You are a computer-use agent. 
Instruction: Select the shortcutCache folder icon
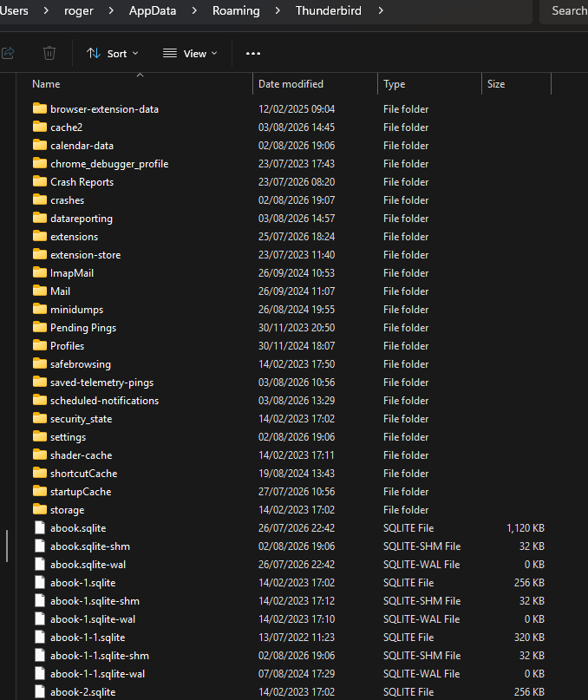[40, 474]
